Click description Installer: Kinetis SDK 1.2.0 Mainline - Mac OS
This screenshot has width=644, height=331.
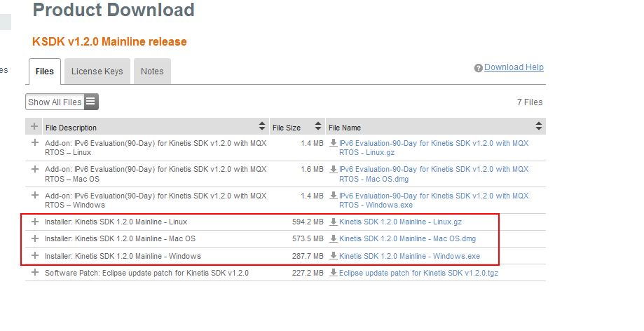click(120, 238)
